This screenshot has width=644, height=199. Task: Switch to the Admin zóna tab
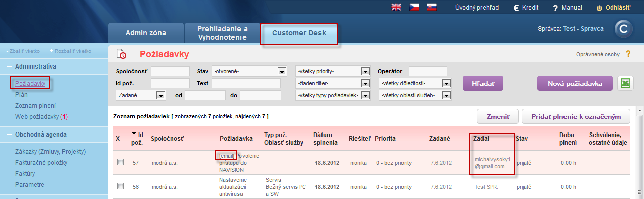(x=146, y=33)
